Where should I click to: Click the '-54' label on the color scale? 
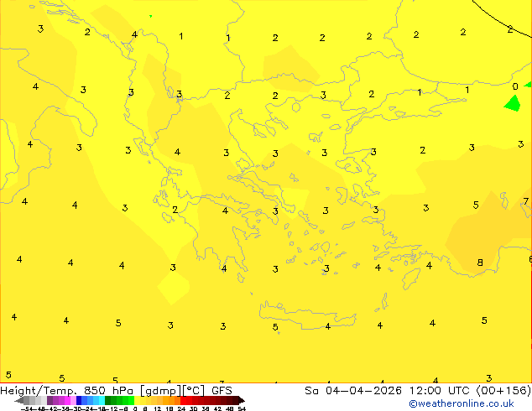(x=27, y=408)
